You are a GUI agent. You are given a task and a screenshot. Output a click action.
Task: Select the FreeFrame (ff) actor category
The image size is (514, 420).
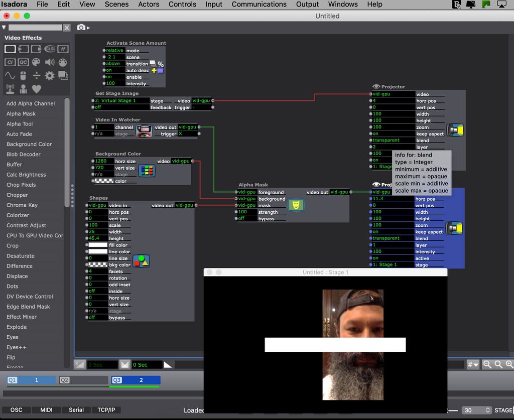[63, 49]
